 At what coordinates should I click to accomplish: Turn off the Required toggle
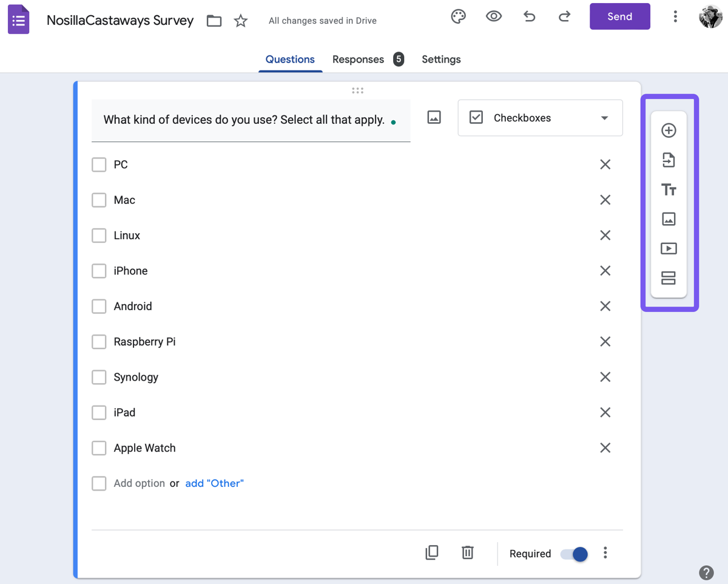[x=574, y=554]
